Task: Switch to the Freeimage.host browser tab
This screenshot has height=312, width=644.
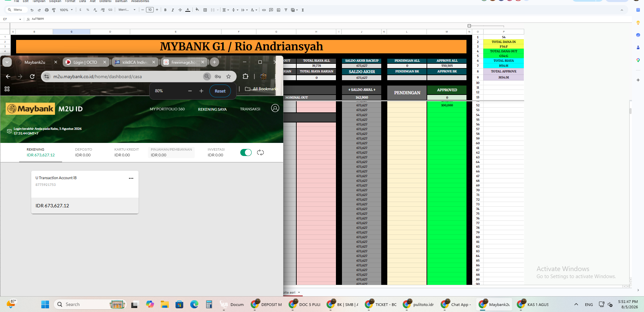Action: coord(184,62)
